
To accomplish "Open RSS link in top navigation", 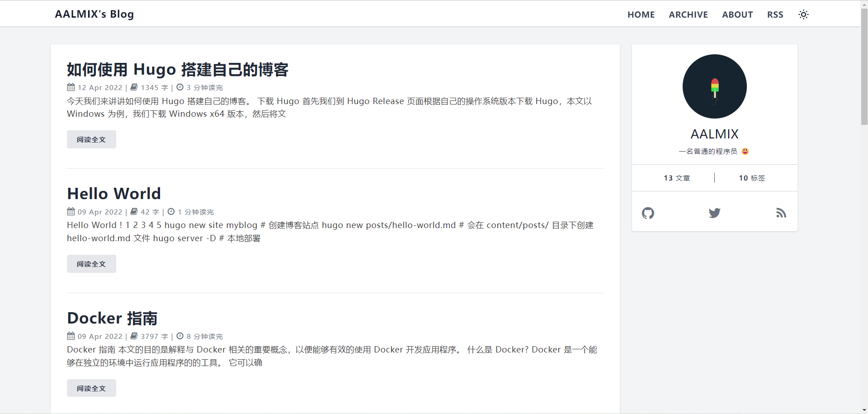I will click(775, 14).
